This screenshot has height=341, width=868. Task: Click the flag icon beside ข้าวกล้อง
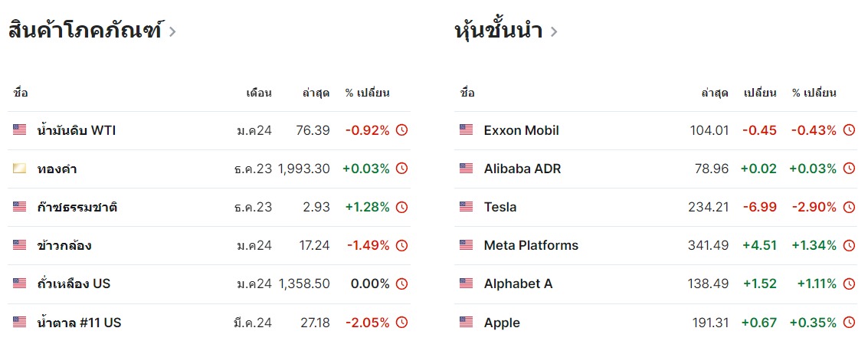click(x=19, y=245)
